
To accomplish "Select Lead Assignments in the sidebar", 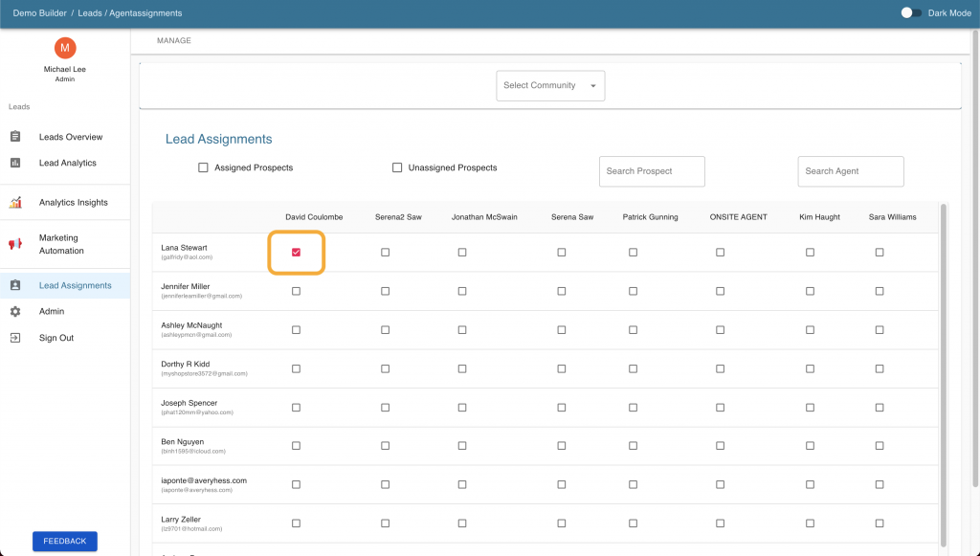I will pyautogui.click(x=65, y=285).
